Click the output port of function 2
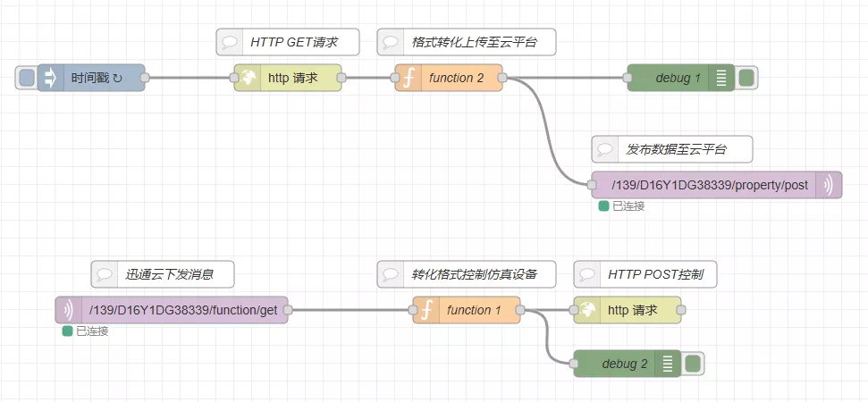The image size is (868, 402). (502, 78)
